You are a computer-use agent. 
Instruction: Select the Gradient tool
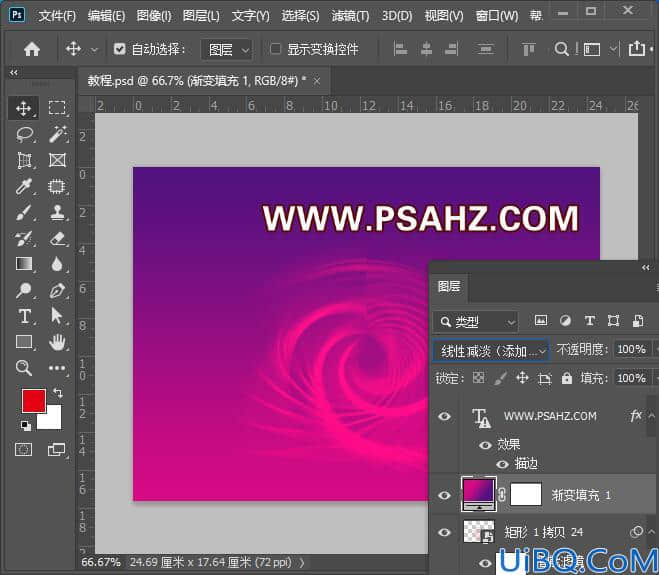click(x=24, y=264)
